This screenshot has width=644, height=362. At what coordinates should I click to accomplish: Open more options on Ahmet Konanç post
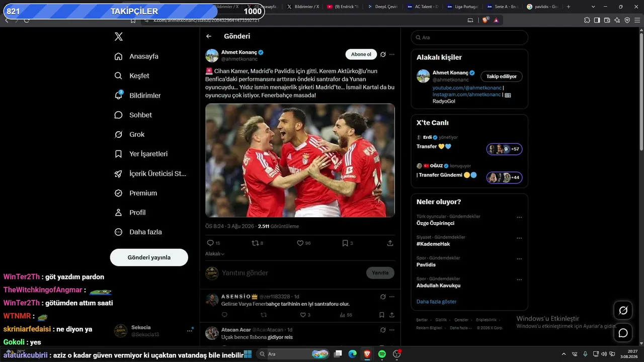[x=392, y=54]
